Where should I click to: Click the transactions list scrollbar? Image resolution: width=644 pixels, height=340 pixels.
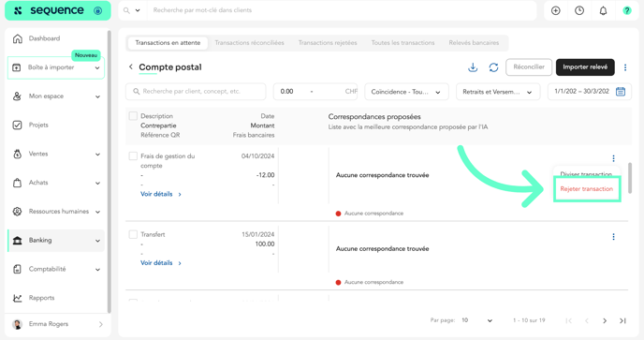(630, 178)
